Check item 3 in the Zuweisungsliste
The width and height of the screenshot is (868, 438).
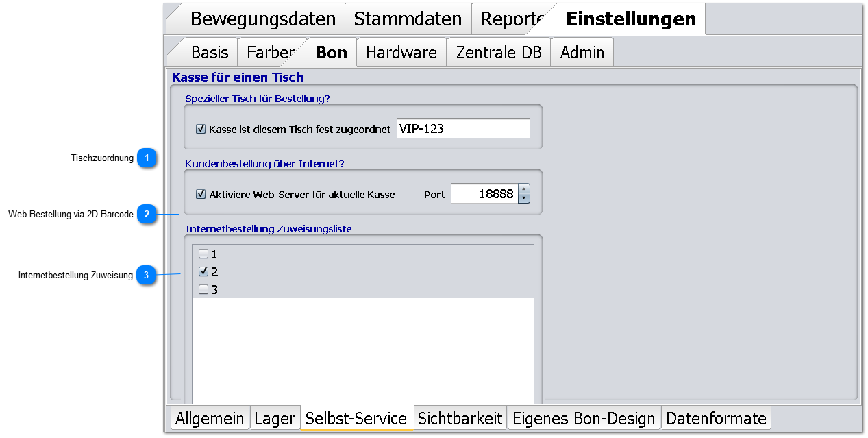pyautogui.click(x=203, y=289)
